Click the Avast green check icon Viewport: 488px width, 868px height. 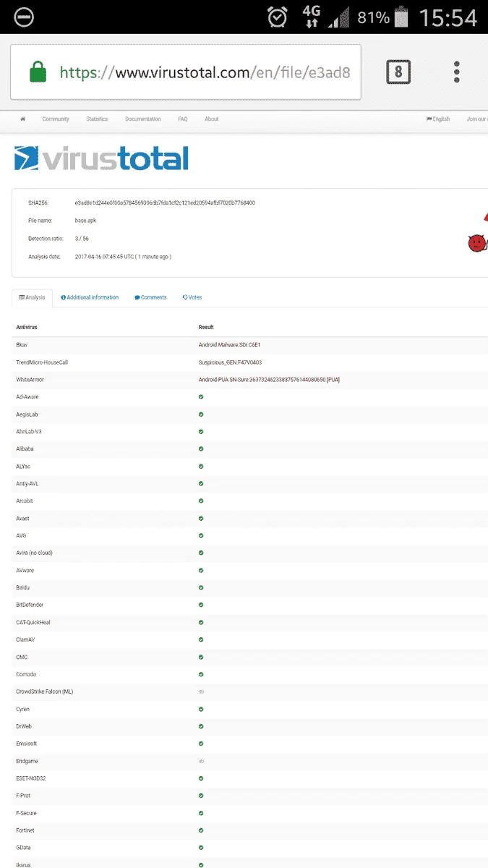click(201, 518)
